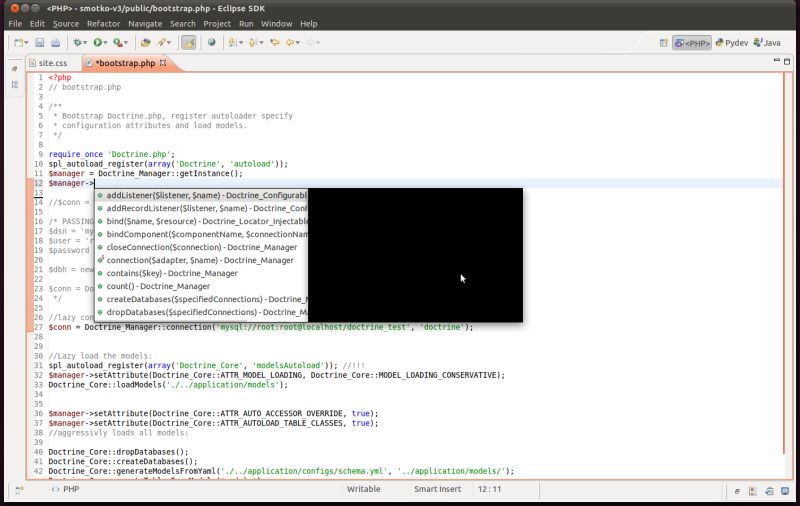Choose addRecordListener autocomplete suggestion
The width and height of the screenshot is (800, 506).
tap(202, 208)
